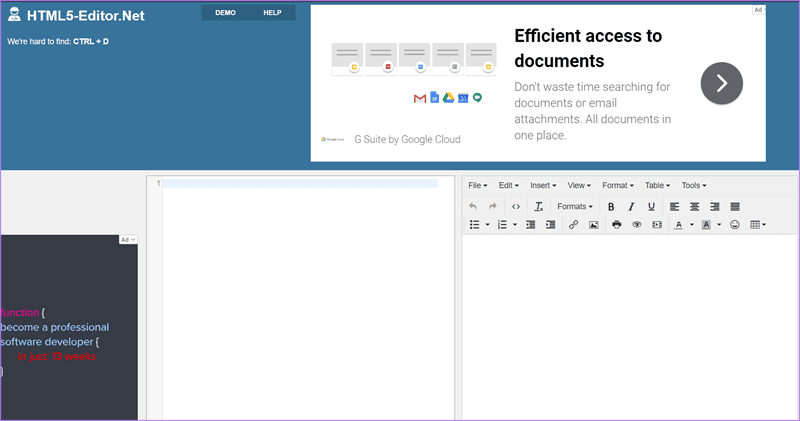The image size is (800, 421).
Task: Print the document
Action: coord(617,225)
